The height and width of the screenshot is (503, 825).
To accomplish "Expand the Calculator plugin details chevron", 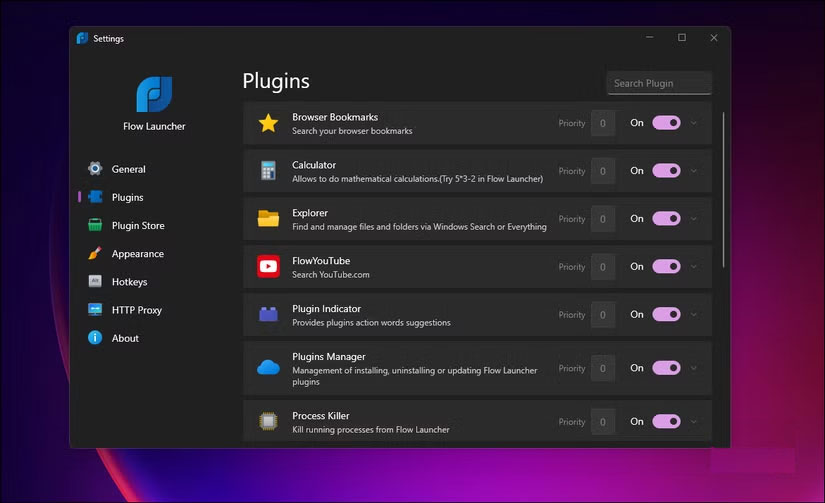I will pyautogui.click(x=694, y=171).
